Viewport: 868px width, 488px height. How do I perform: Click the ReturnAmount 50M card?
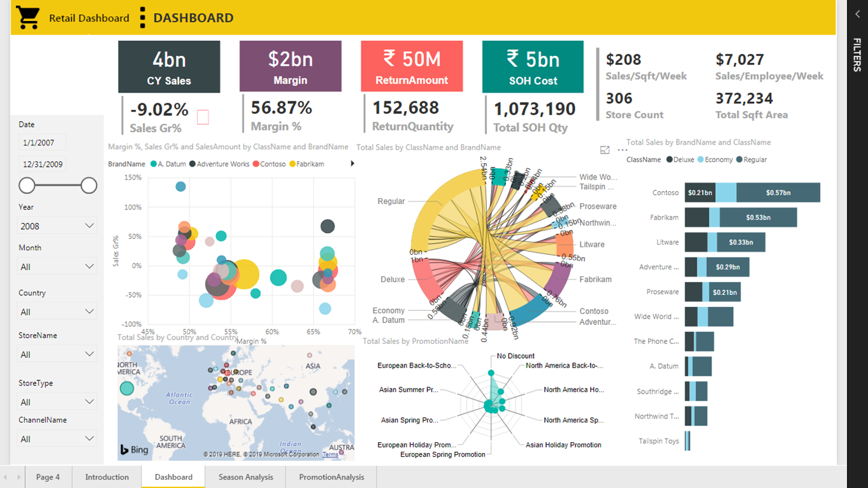[x=412, y=66]
